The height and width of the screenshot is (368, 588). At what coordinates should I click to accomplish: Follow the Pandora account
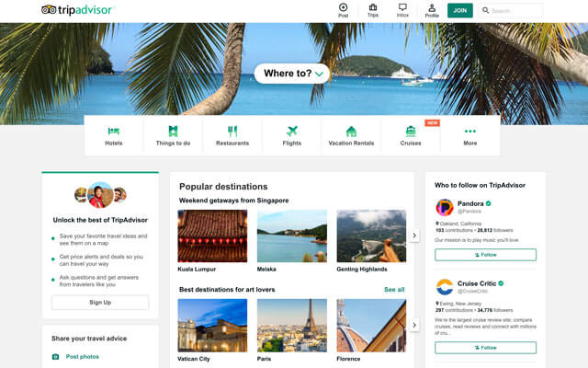pos(485,255)
